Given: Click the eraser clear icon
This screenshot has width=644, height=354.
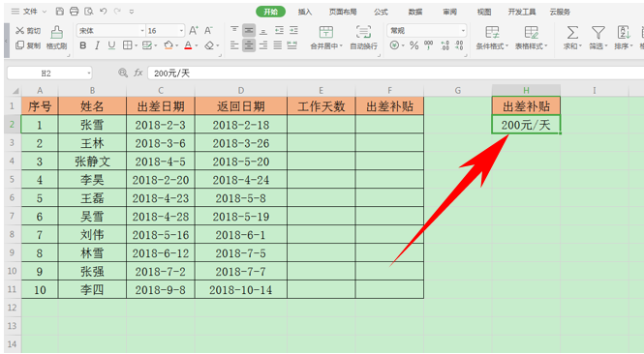Looking at the screenshot, I should (x=209, y=45).
